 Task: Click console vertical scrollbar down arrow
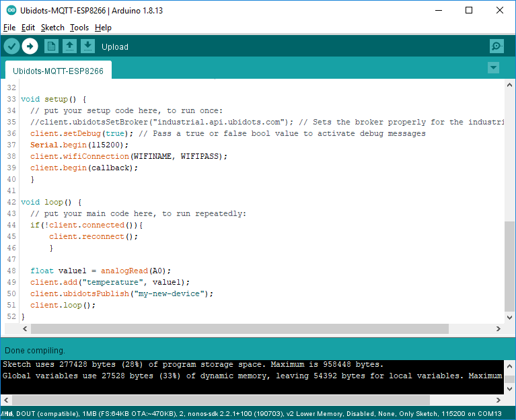coord(509,389)
